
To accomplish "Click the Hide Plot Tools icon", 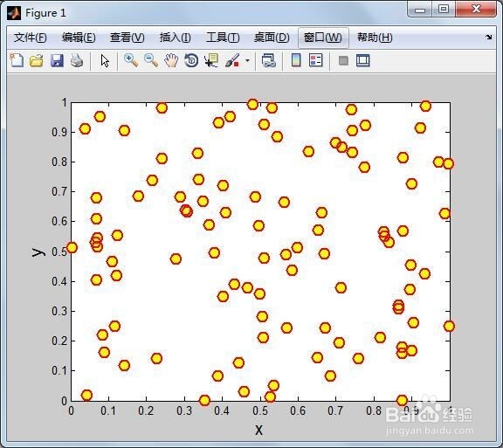I will (343, 60).
